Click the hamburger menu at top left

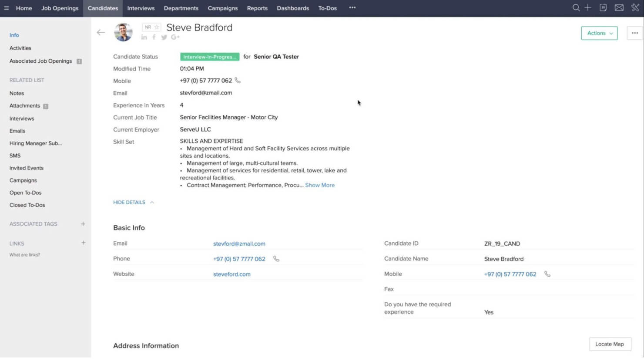[x=7, y=8]
